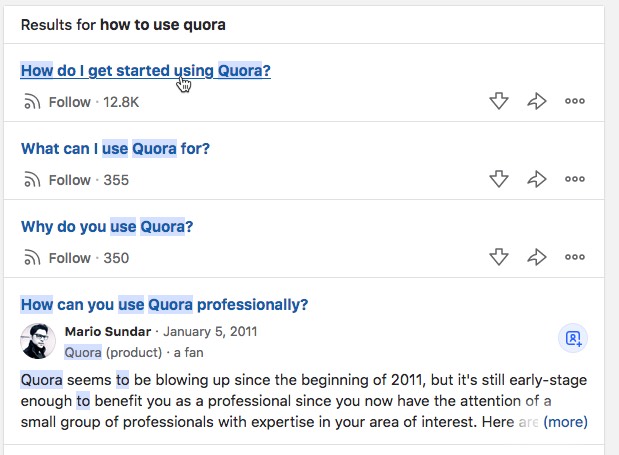Expand answer with the (more) link
Viewport: 619px width, 455px height.
pos(565,422)
